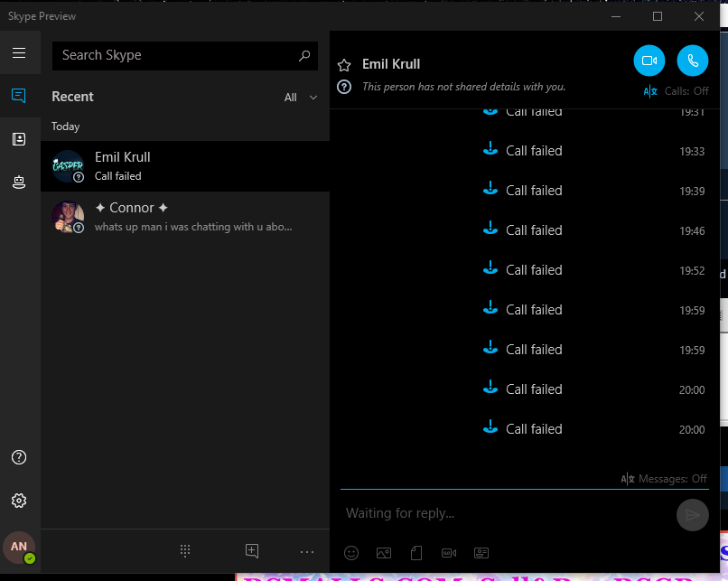The height and width of the screenshot is (581, 728).
Task: Click the failed call icon at 19:33
Action: pos(490,149)
